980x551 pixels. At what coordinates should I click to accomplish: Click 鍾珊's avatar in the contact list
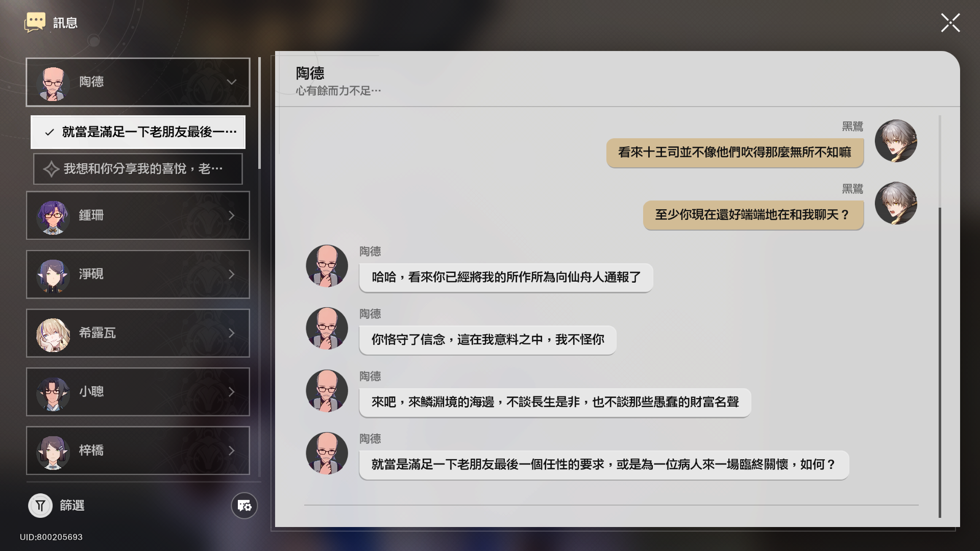click(x=53, y=217)
